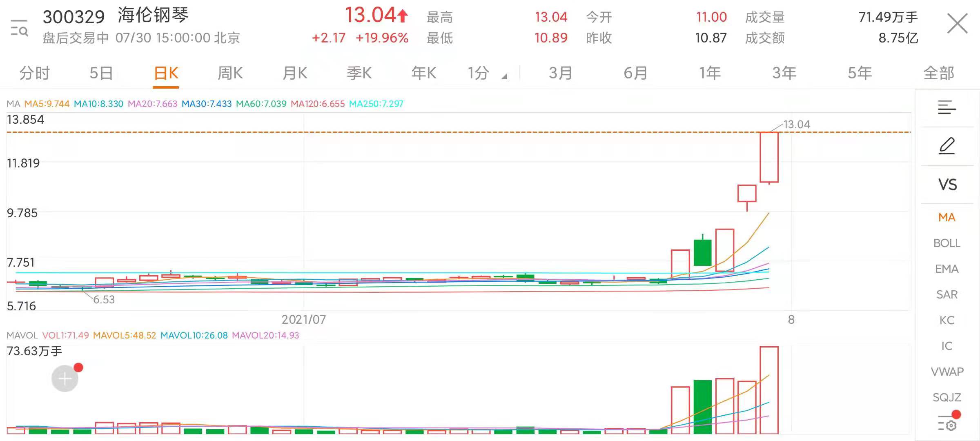Open the VS comparison tool

pyautogui.click(x=947, y=185)
